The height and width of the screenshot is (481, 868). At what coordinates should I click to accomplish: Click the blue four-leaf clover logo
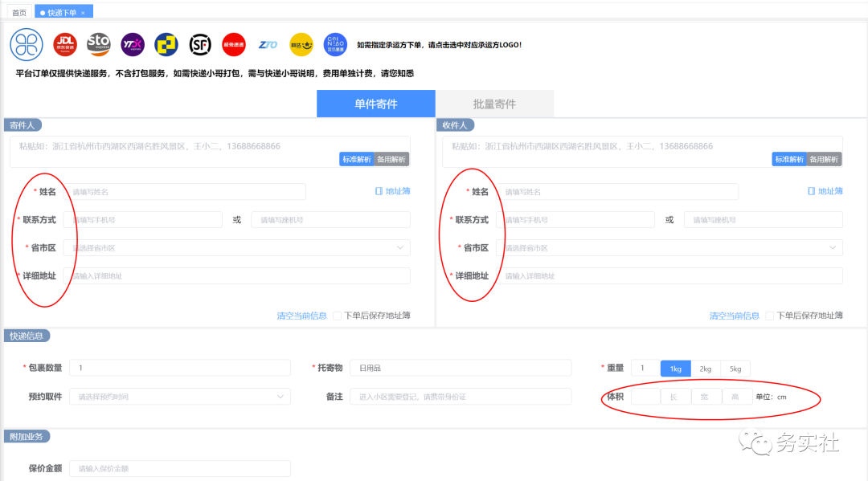27,44
